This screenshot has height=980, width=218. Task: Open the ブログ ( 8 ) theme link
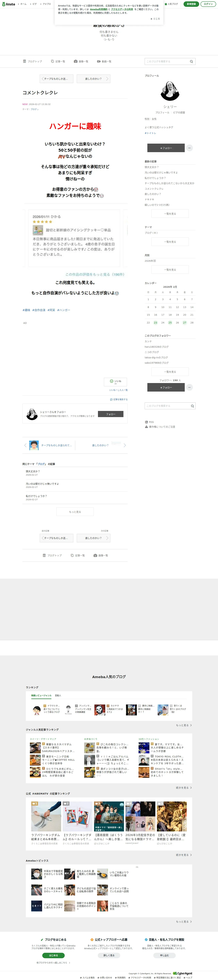pos(151,232)
